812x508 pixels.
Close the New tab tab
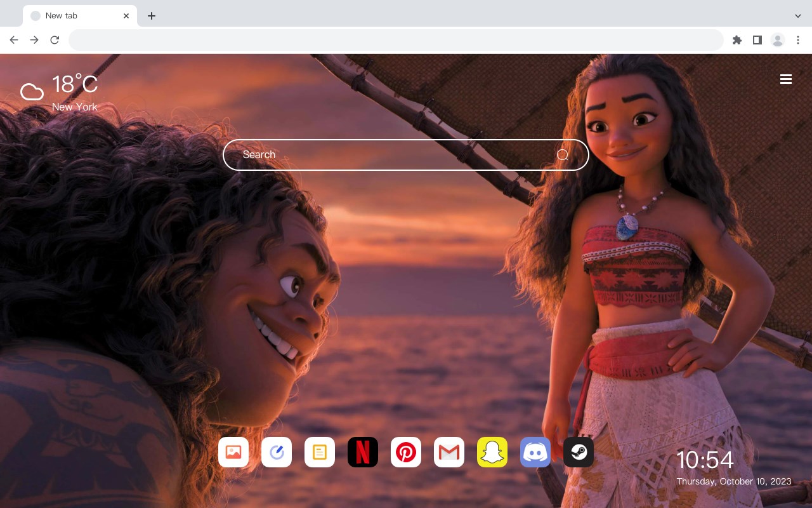tap(126, 16)
